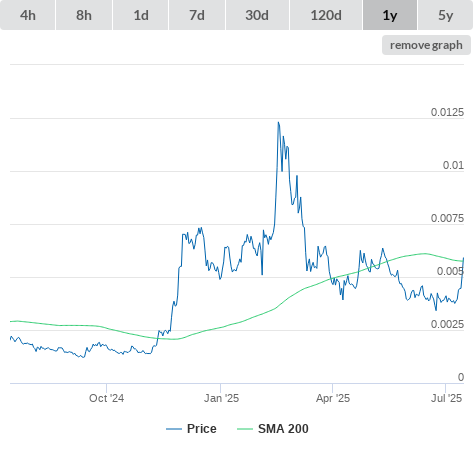
Task: Click the green SMA 200 legend line marker
Action: pos(245,429)
